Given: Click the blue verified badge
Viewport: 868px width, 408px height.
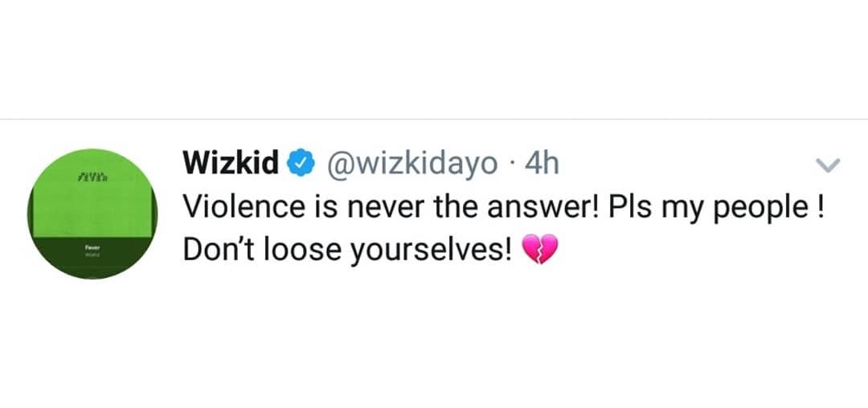Looking at the screenshot, I should [x=301, y=164].
